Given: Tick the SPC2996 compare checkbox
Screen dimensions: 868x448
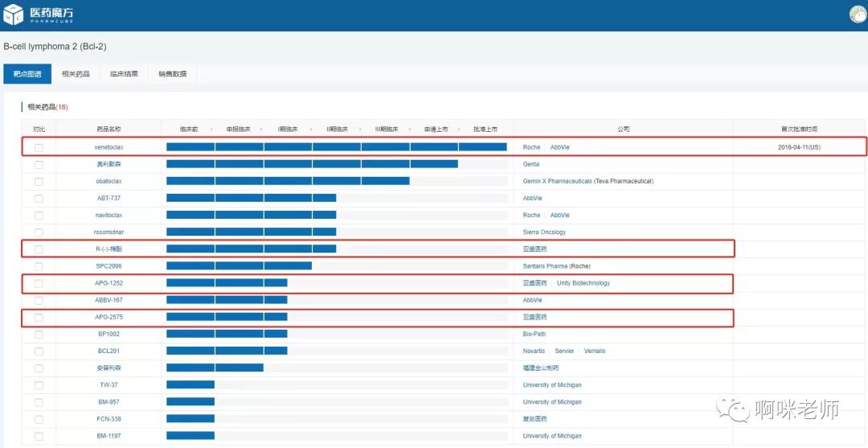Looking at the screenshot, I should point(39,266).
